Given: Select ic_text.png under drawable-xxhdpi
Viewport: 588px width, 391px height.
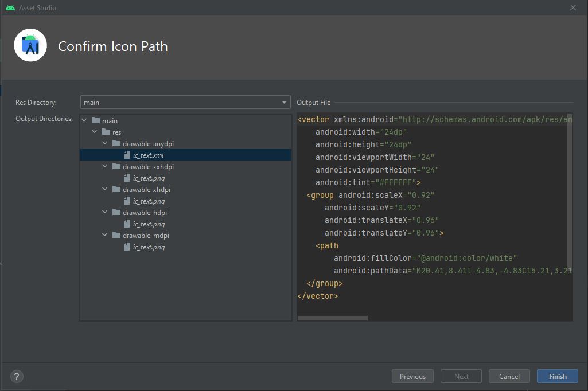Looking at the screenshot, I should tap(149, 178).
